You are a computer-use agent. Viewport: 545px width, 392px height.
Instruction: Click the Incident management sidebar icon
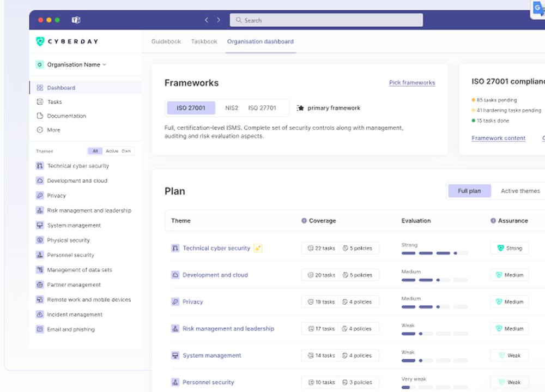40,315
